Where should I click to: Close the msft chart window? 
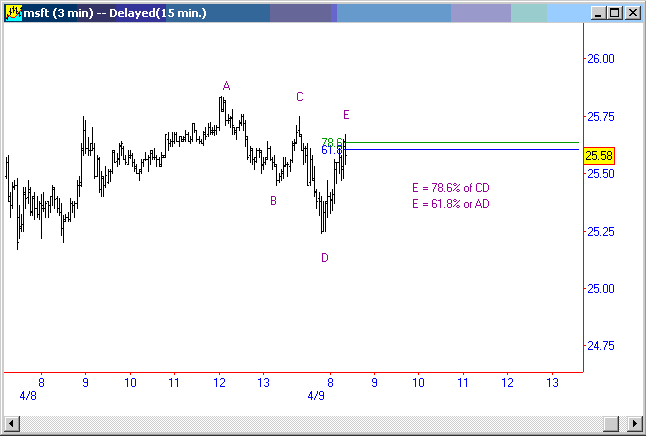pyautogui.click(x=631, y=13)
